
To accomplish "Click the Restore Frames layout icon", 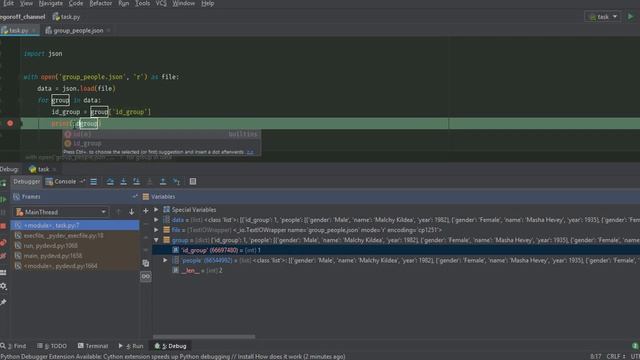I will [x=135, y=197].
